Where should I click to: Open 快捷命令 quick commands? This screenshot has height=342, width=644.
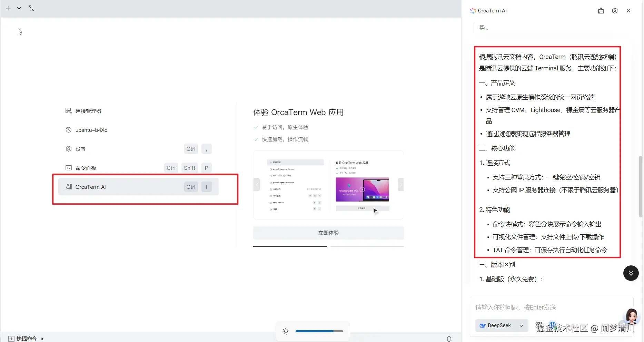(27, 339)
